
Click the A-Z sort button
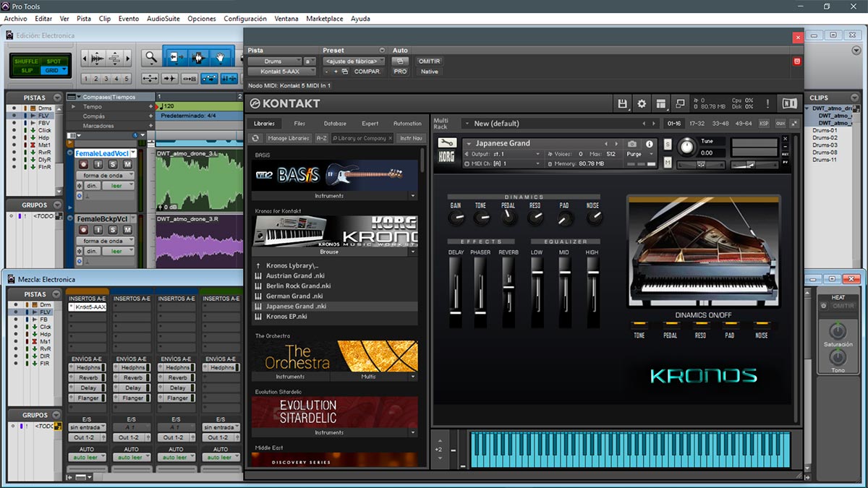[322, 138]
